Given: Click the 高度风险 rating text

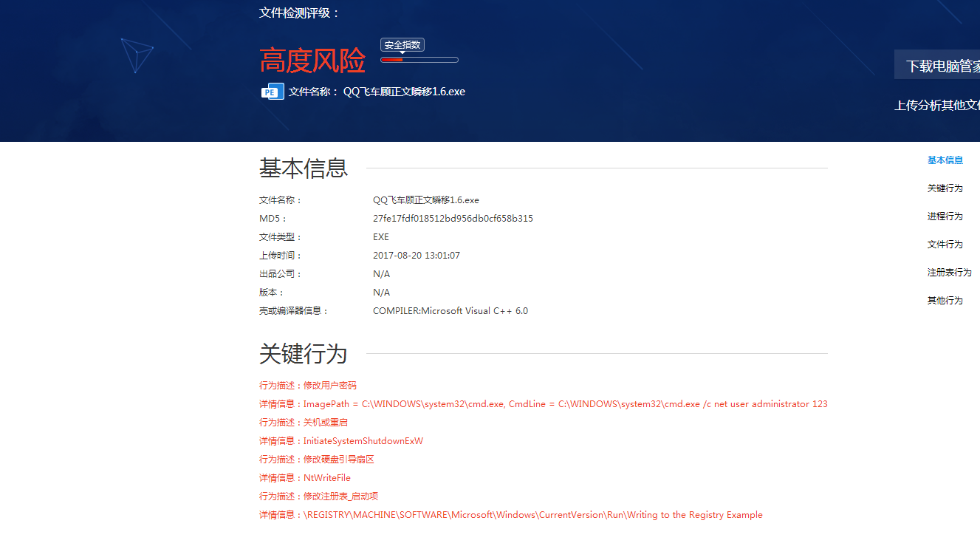Looking at the screenshot, I should [312, 61].
